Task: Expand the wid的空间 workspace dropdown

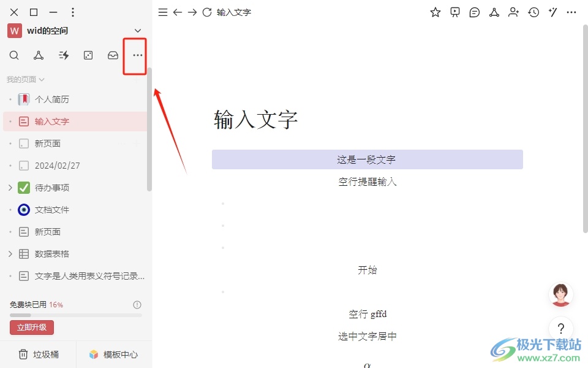Action: (138, 31)
